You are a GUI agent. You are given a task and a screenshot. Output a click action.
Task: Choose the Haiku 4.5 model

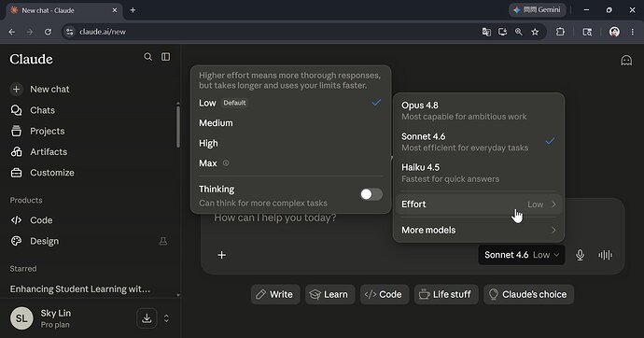click(479, 173)
